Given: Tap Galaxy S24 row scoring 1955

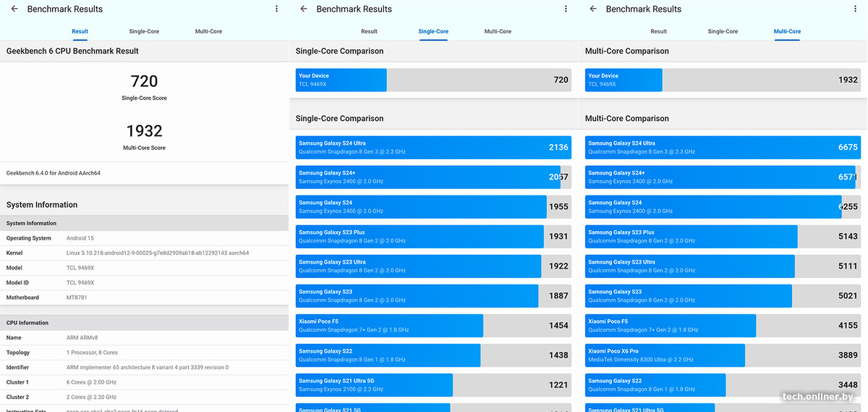Looking at the screenshot, I should (x=433, y=206).
